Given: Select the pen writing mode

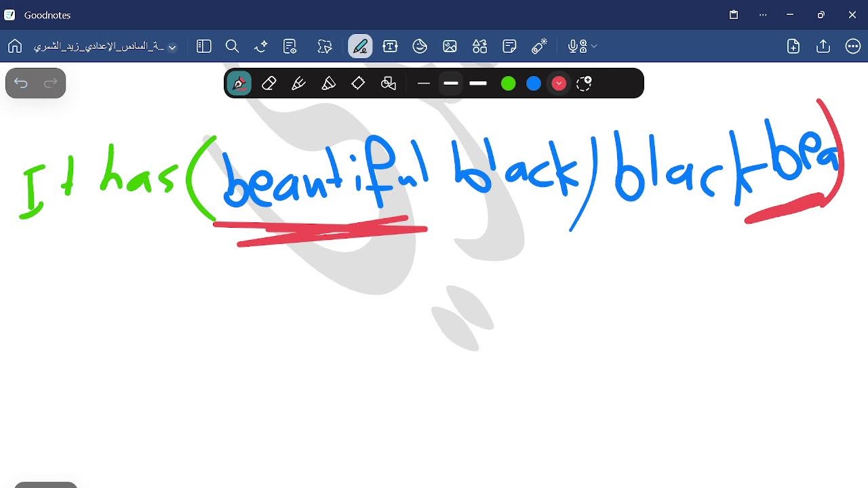Looking at the screenshot, I should click(x=360, y=46).
